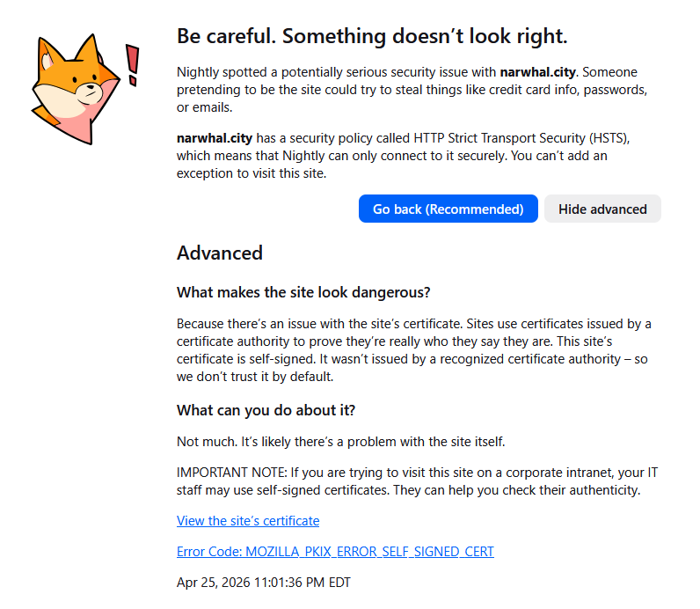Image resolution: width=700 pixels, height=609 pixels.
Task: Click the 'Not much. It's likely' sentence
Action: point(340,442)
